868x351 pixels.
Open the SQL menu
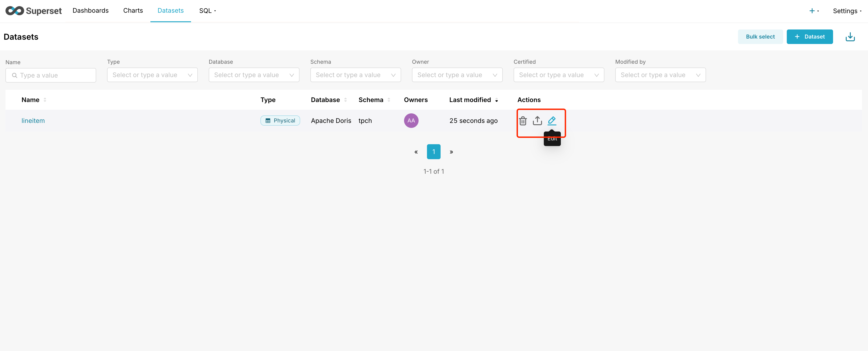pyautogui.click(x=207, y=11)
